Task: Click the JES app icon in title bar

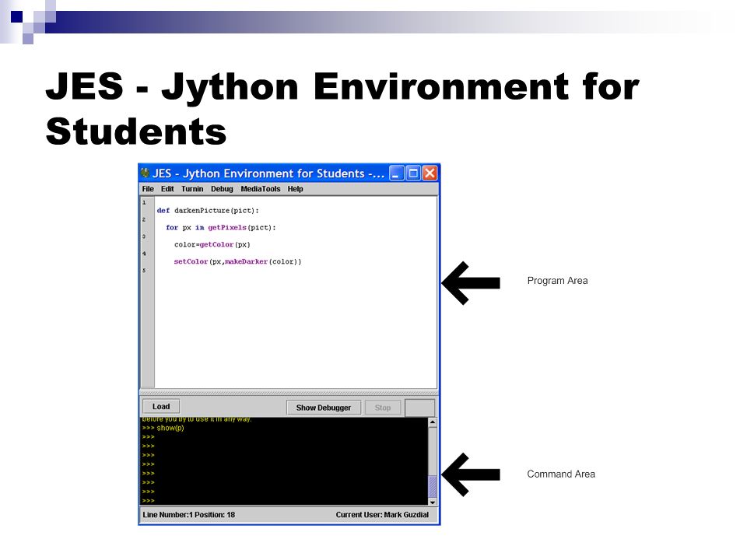Action: coord(145,173)
